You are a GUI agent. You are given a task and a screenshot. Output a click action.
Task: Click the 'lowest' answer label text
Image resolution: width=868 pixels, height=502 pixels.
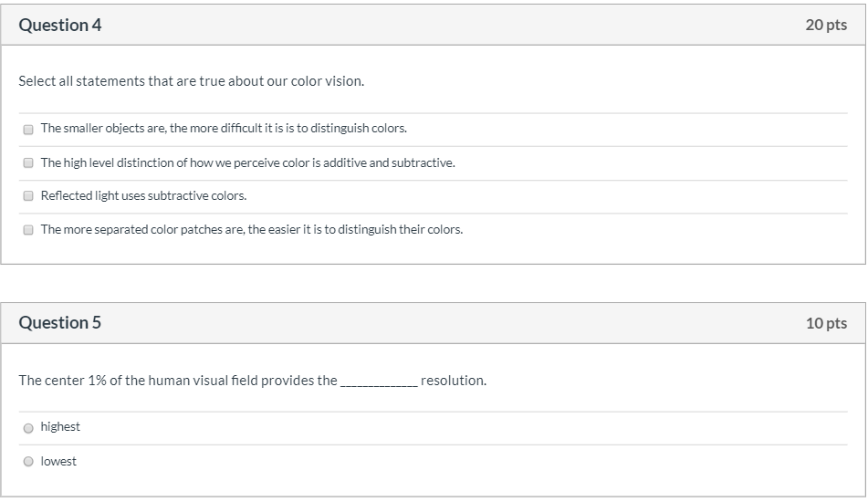[58, 461]
